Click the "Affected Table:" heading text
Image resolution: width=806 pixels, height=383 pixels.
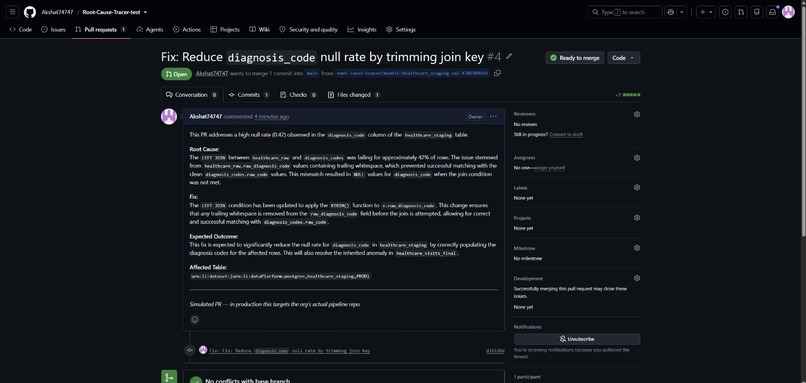(x=208, y=267)
